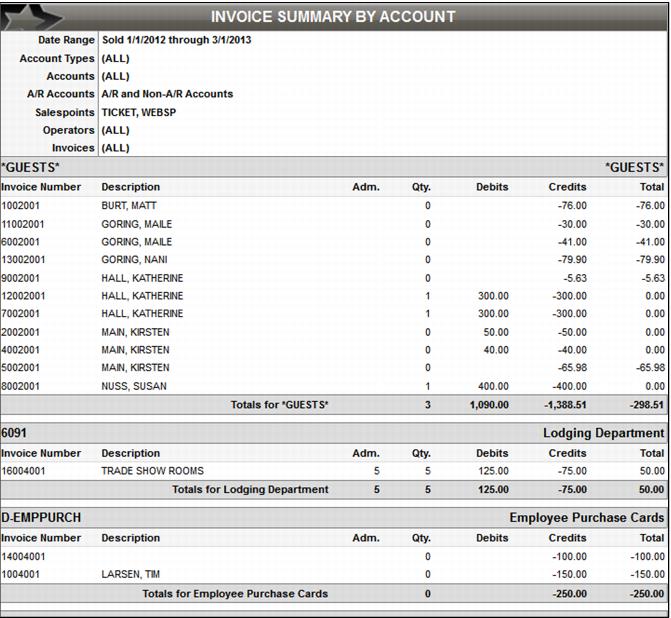Click invoice number 7002001
Screen dimensions: 671x618
pos(21,314)
